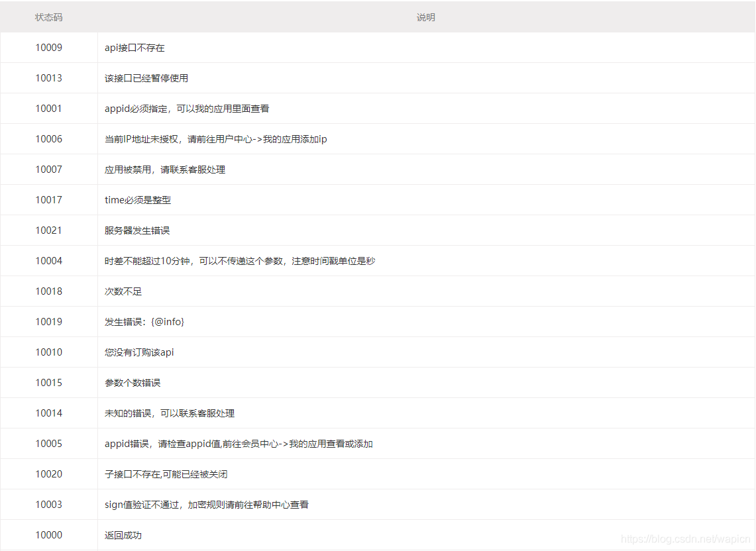The width and height of the screenshot is (756, 551).
Task: Click description 您没有订购该api
Action: (139, 352)
